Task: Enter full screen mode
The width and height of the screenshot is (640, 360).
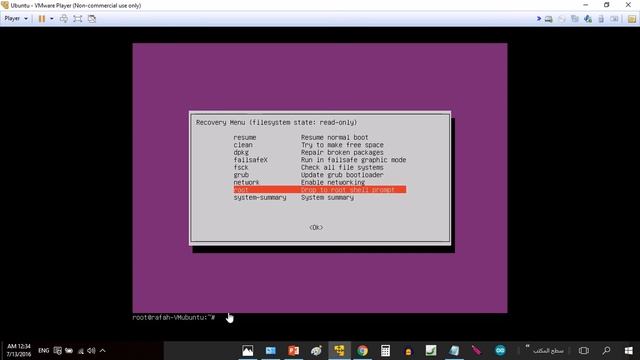Action: pyautogui.click(x=78, y=18)
